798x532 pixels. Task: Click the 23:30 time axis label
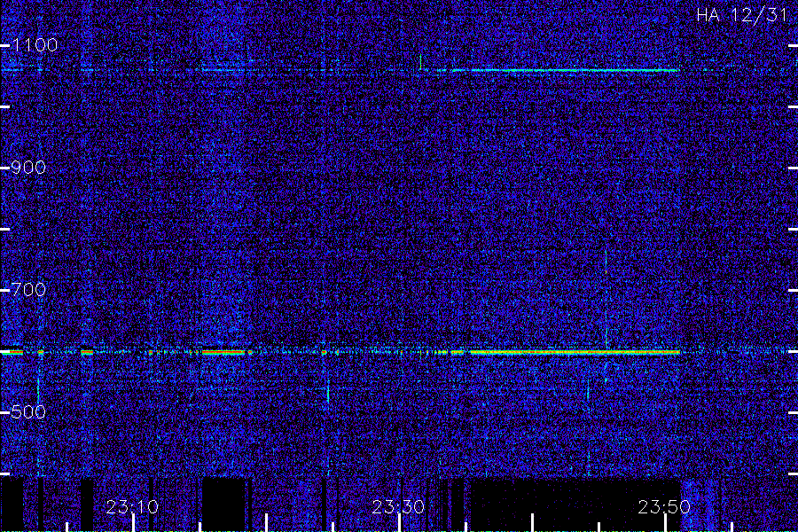(398, 506)
